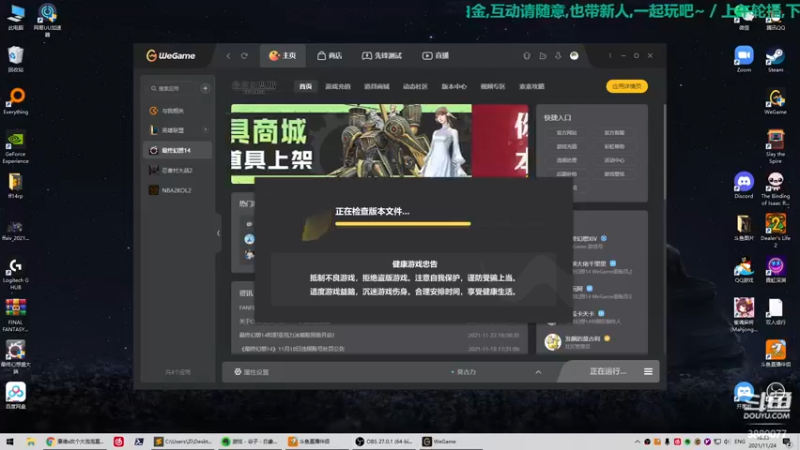Switch to the Chrome taskbar window
This screenshot has width=800, height=450.
pos(74,441)
